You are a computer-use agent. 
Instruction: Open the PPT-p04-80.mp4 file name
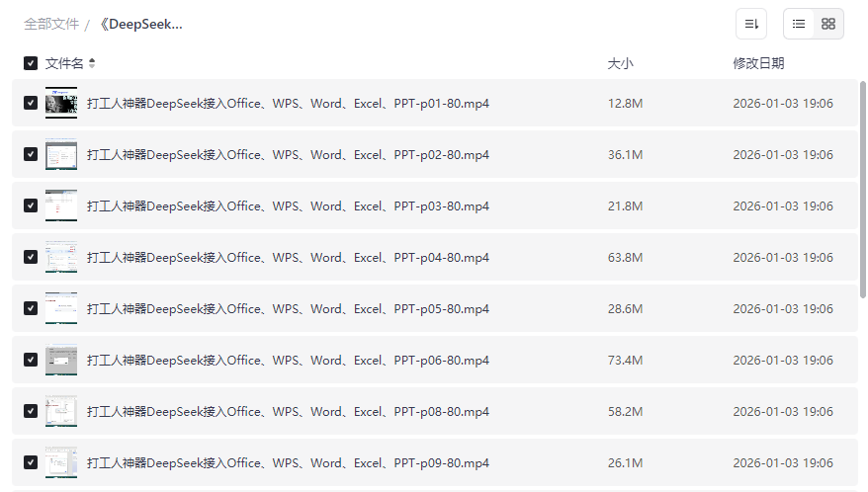pos(288,257)
